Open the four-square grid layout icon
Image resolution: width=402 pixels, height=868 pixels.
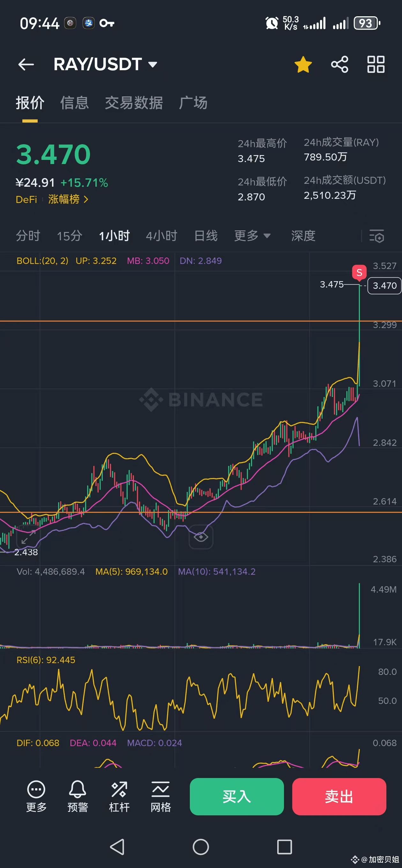[376, 64]
